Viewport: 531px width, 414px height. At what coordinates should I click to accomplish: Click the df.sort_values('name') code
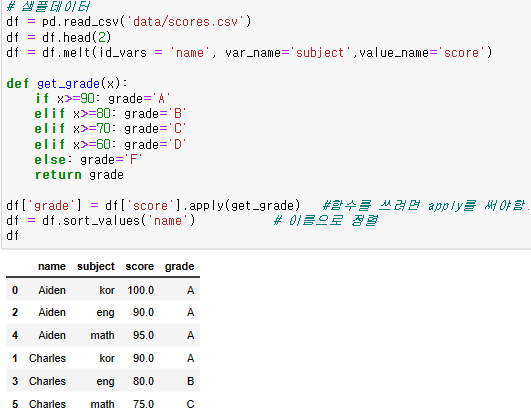point(101,221)
